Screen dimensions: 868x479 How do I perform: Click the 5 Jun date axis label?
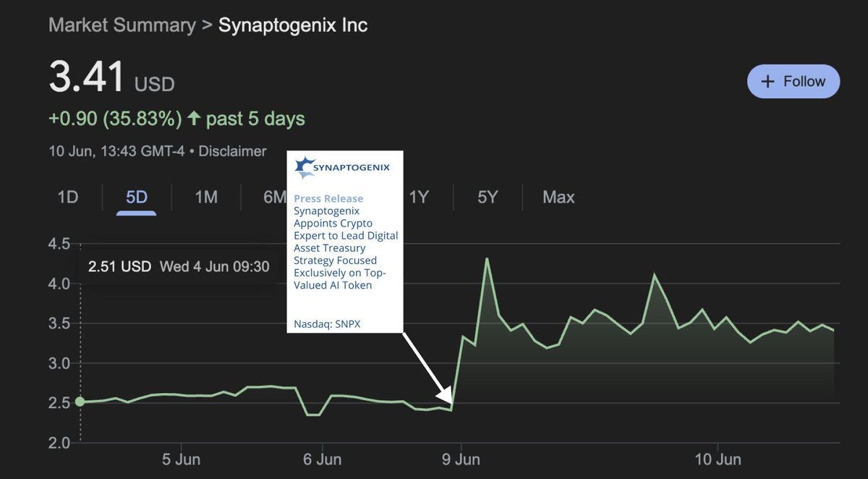[181, 459]
